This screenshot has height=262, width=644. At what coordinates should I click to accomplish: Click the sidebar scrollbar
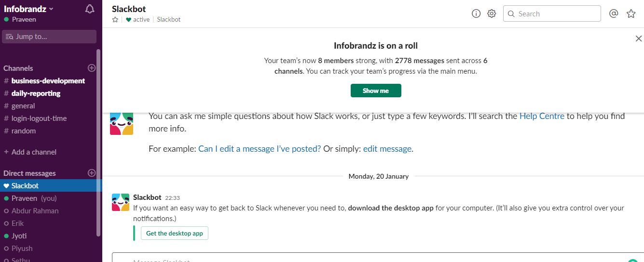point(99,143)
